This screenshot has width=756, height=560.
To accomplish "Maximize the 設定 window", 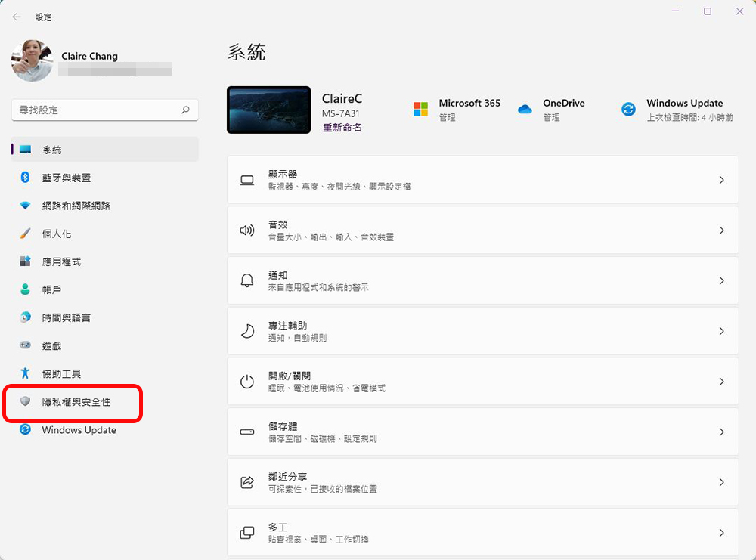I will point(708,11).
